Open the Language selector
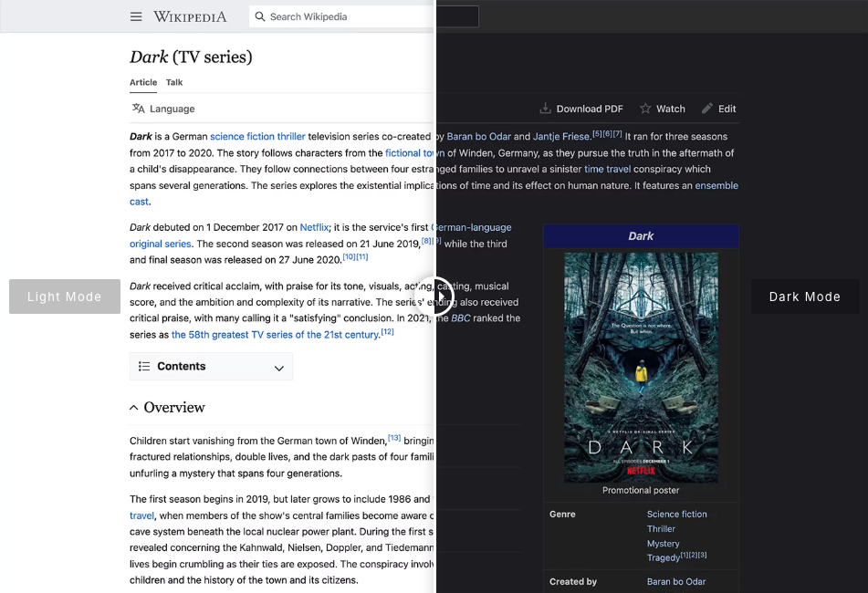The image size is (868, 593). point(163,109)
